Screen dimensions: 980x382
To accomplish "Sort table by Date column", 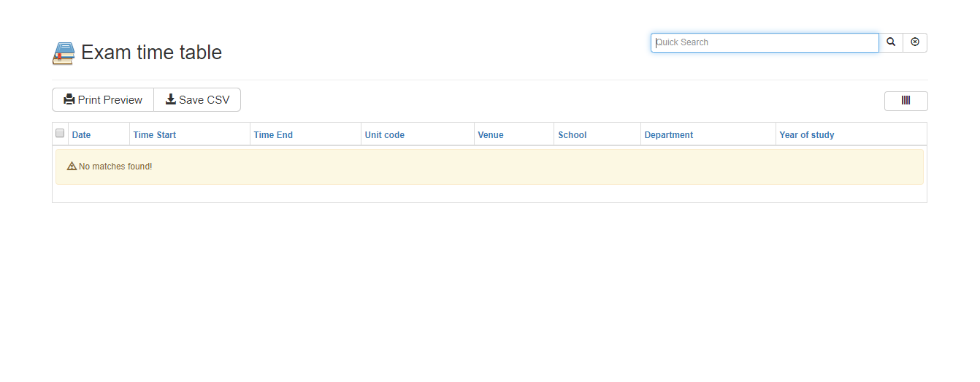I will pyautogui.click(x=81, y=135).
